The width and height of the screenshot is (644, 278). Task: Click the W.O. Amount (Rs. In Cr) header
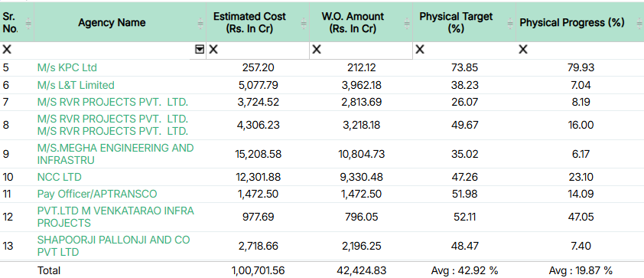353,23
